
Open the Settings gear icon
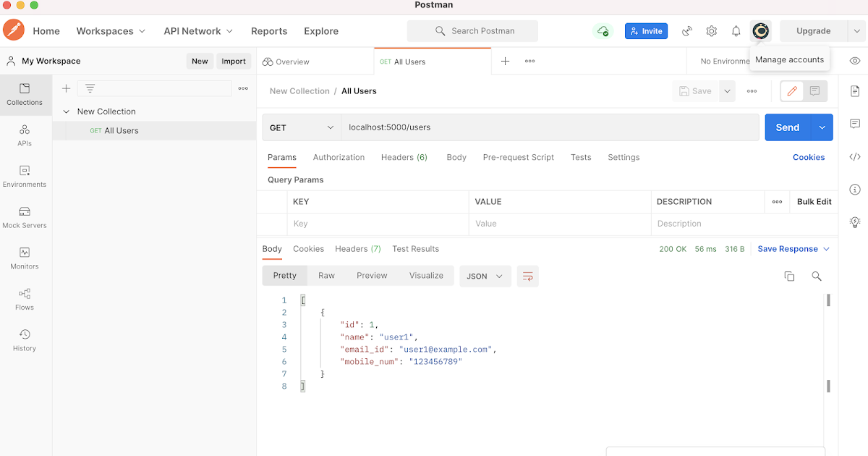coord(712,31)
